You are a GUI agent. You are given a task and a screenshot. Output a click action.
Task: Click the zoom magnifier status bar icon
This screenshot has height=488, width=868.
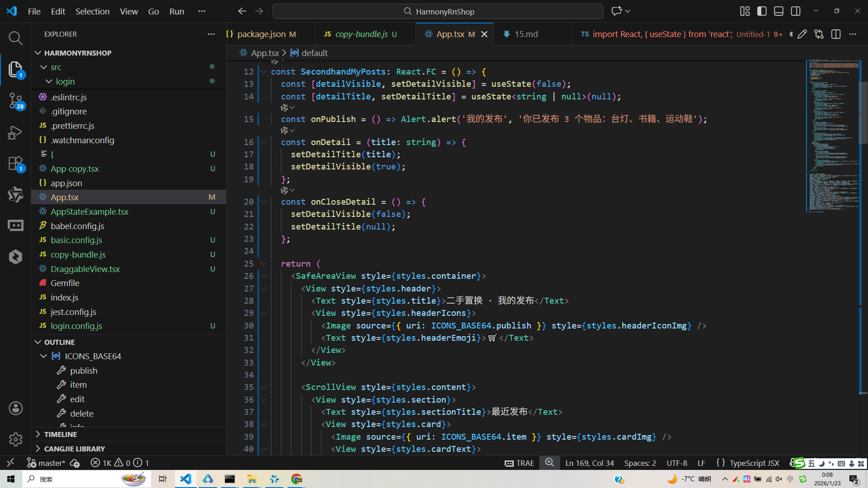549,463
